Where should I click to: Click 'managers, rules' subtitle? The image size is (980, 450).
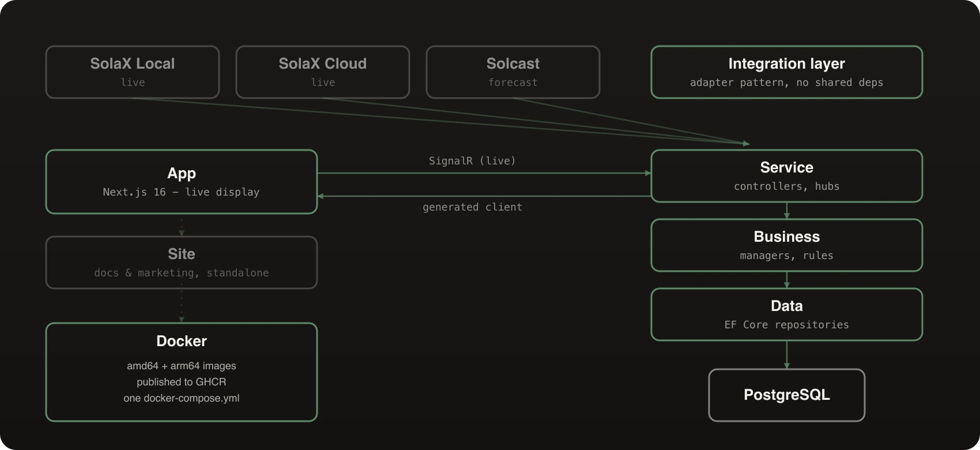(x=787, y=256)
